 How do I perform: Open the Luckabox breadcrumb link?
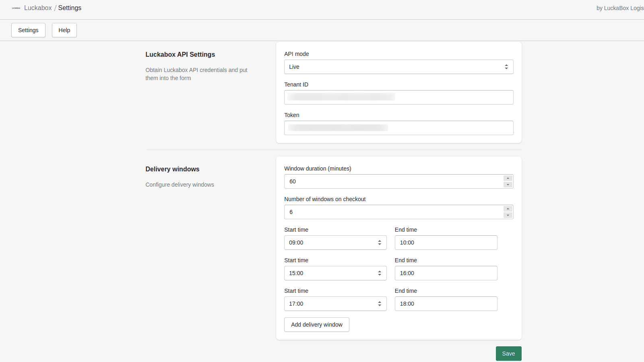(38, 8)
